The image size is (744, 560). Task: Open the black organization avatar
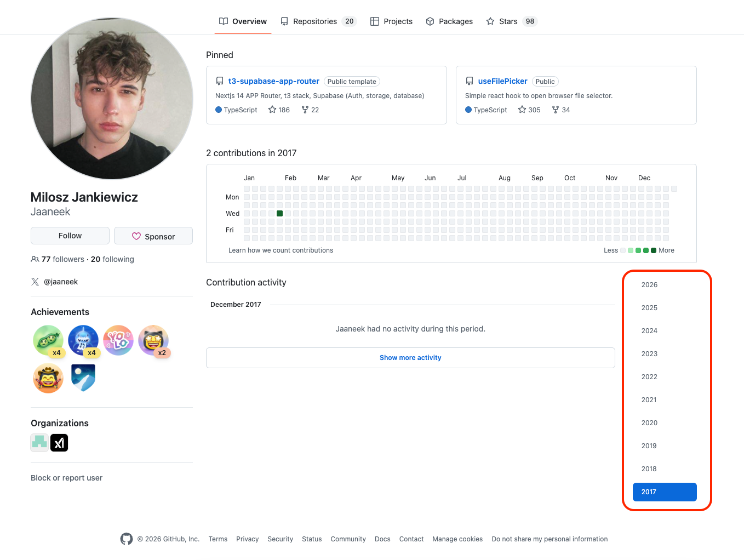coord(59,443)
